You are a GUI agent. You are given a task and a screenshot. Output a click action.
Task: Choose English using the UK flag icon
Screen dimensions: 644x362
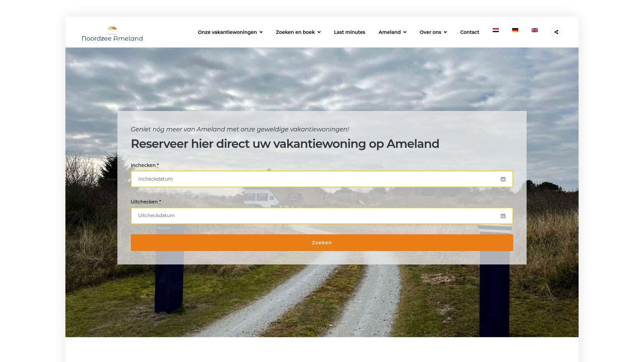[534, 30]
